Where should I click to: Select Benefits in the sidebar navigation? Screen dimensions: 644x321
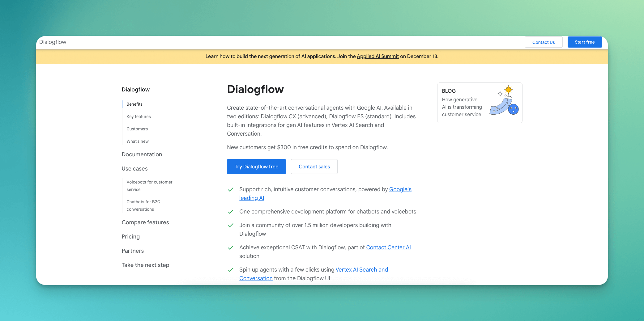pyautogui.click(x=134, y=104)
